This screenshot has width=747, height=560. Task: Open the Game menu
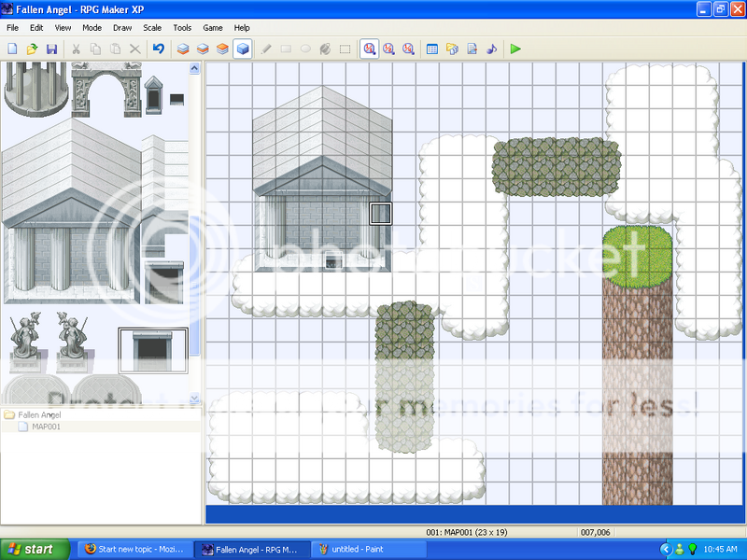coord(213,28)
